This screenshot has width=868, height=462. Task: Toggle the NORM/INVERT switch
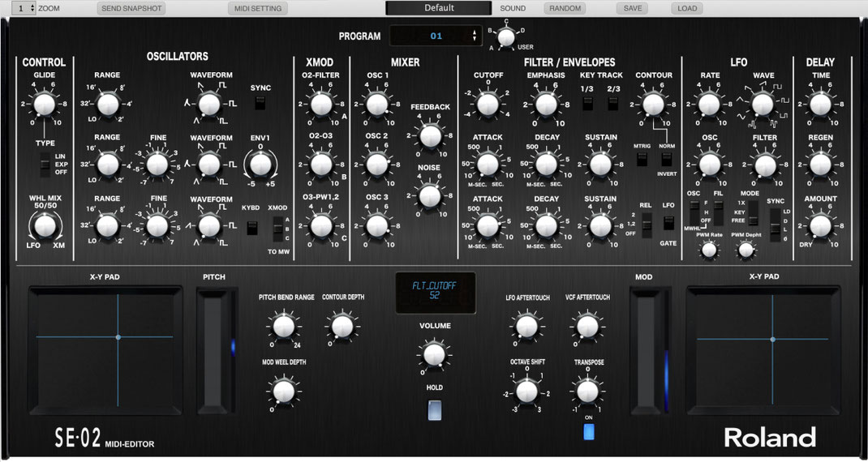click(667, 159)
